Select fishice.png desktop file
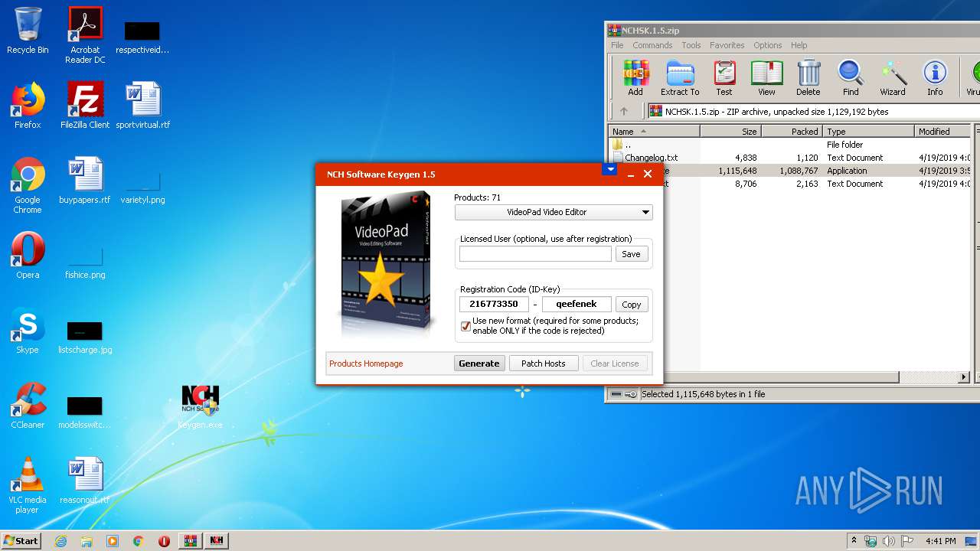The image size is (980, 551). coord(85,262)
